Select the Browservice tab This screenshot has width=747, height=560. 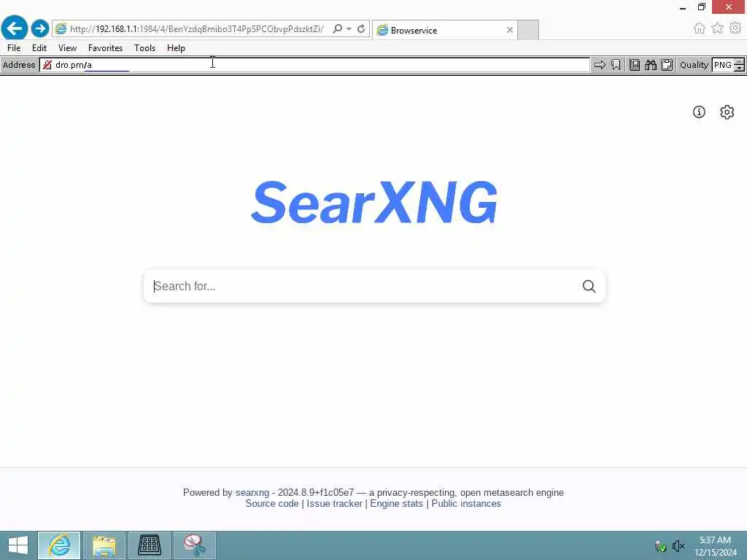tap(444, 30)
